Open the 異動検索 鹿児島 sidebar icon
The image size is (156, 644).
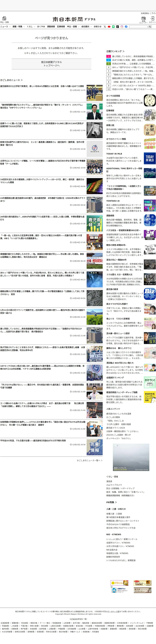150,220
